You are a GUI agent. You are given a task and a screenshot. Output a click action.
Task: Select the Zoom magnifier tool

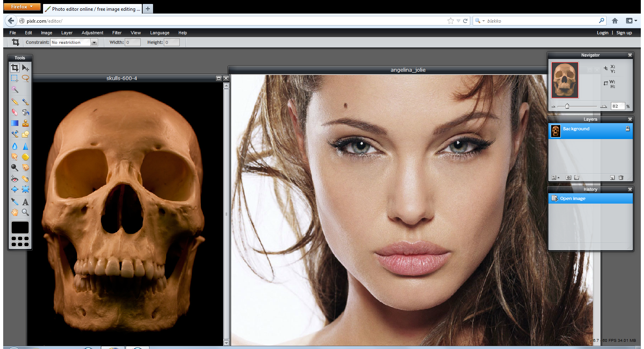26,212
